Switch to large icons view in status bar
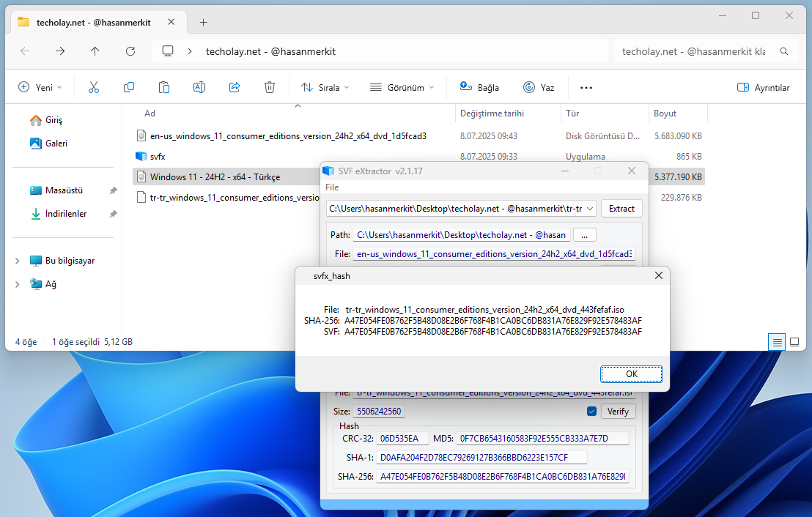The height and width of the screenshot is (517, 812). [794, 342]
